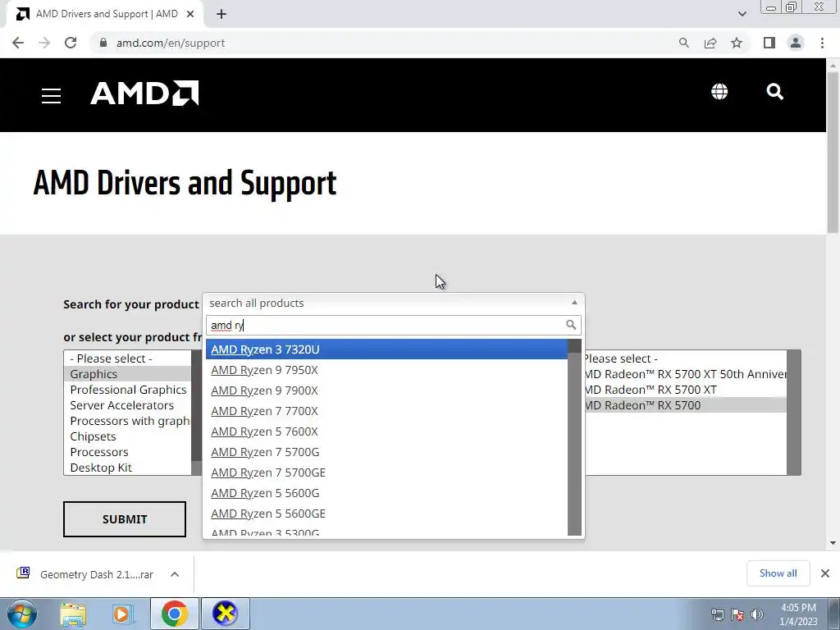Collapse the search all products dropdown
Viewport: 840px width, 630px height.
coord(394,304)
